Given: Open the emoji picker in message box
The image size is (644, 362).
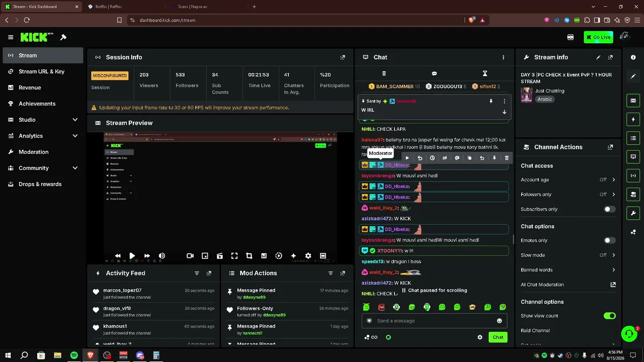Looking at the screenshot, I should tap(500, 321).
